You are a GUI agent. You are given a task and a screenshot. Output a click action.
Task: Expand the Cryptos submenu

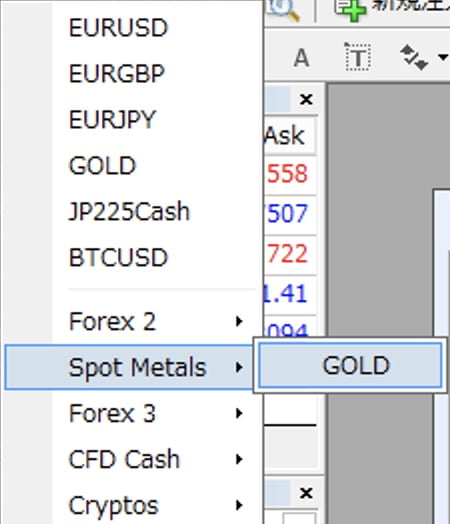tap(158, 505)
